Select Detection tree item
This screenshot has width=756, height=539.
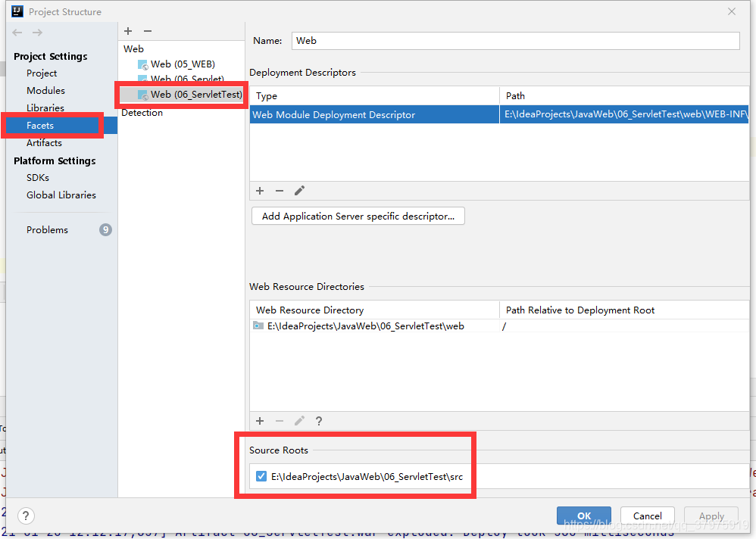pos(142,112)
